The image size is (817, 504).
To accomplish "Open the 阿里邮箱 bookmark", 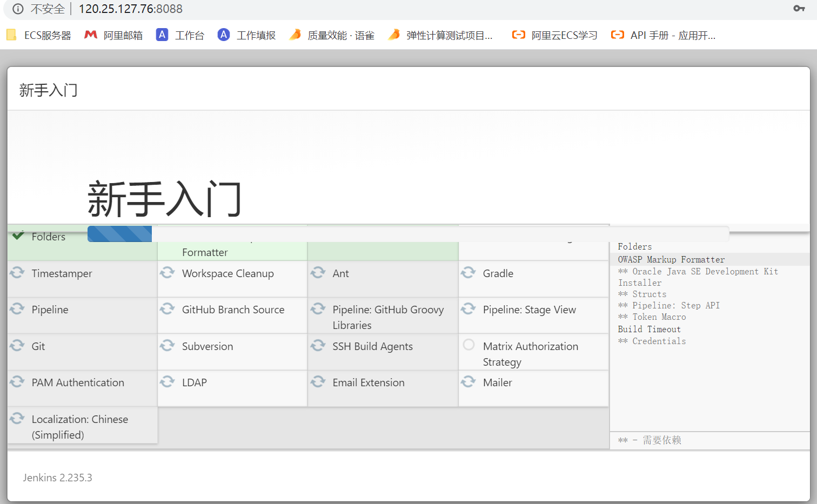I will click(x=113, y=35).
